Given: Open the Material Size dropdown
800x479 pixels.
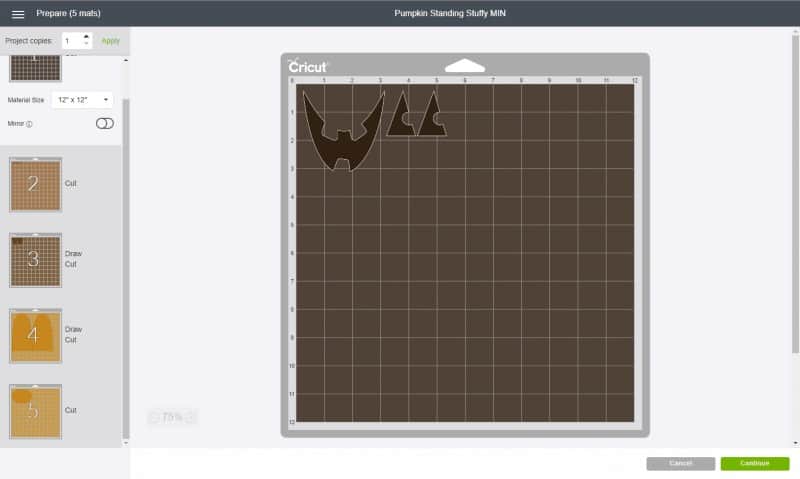Looking at the screenshot, I should coord(83,100).
